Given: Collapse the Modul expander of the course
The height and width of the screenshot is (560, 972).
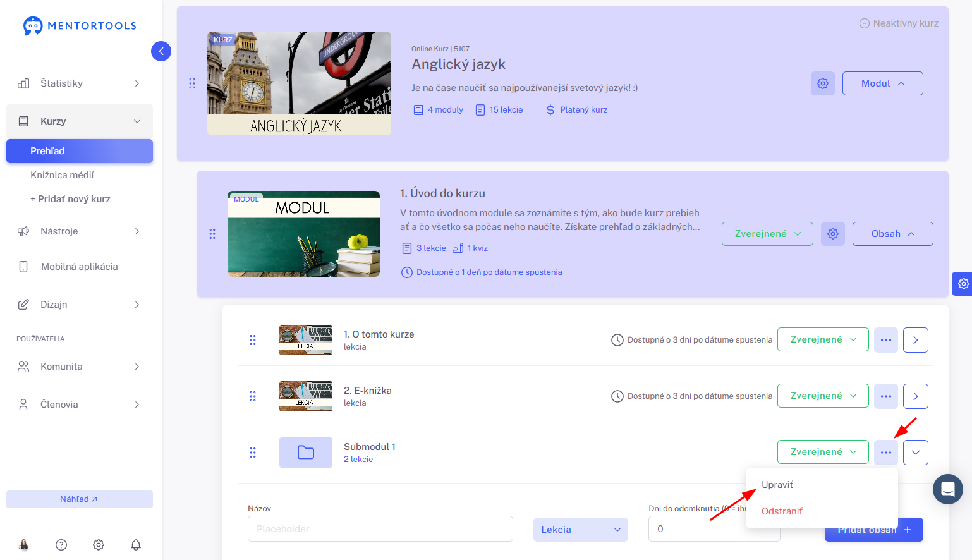Looking at the screenshot, I should click(882, 83).
